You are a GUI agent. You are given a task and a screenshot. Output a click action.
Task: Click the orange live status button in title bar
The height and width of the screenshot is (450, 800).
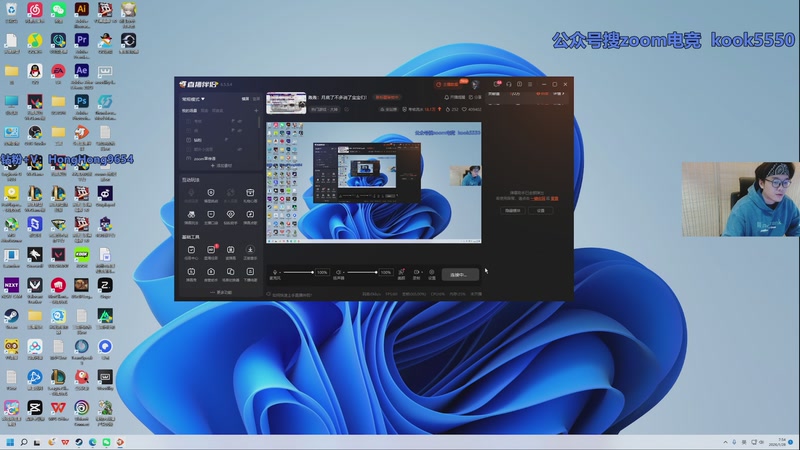click(x=448, y=85)
